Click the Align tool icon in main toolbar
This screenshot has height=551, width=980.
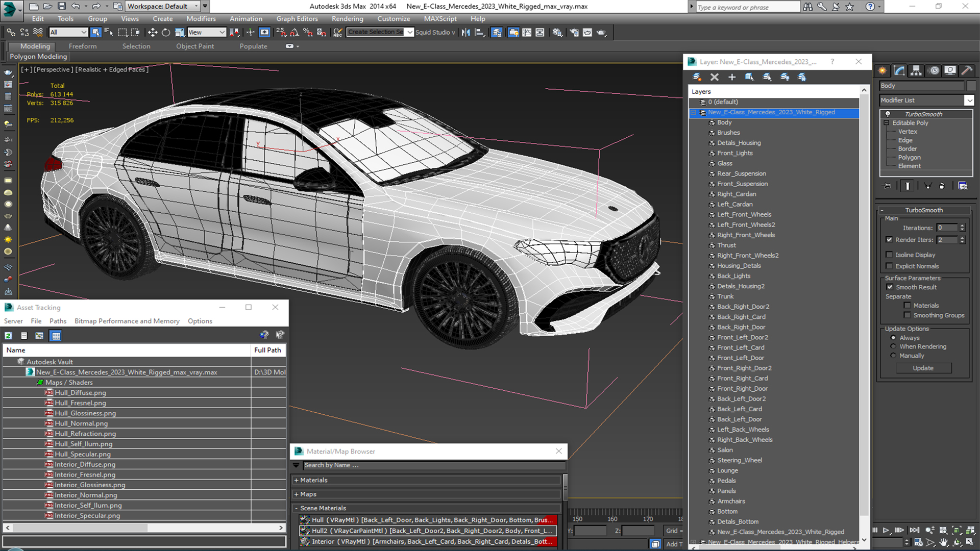[x=479, y=32]
